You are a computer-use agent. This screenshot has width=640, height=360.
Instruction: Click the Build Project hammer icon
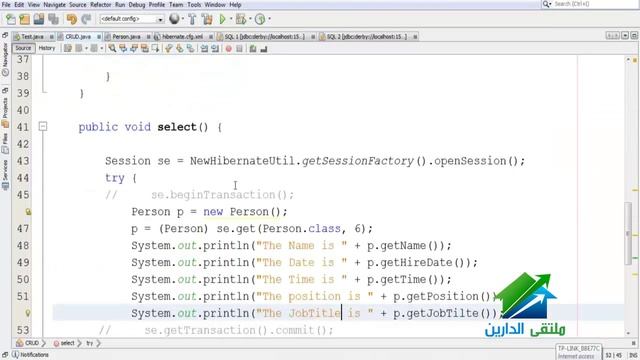point(192,19)
